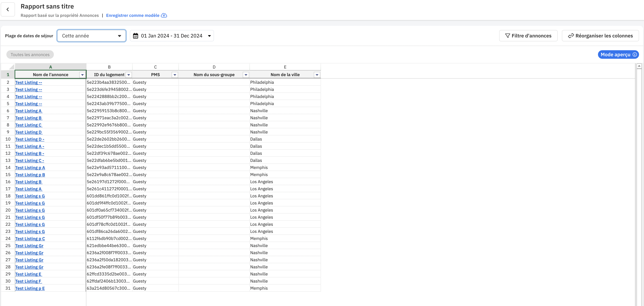Click the Memphis cell in row 31
This screenshot has width=644, height=306.
pos(285,288)
